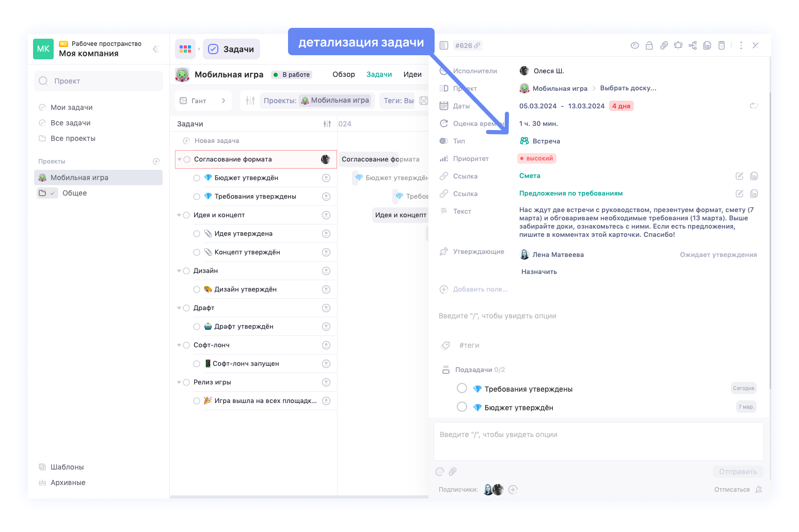
Task: Check off subtask Бюджет утверждён in detail panel
Action: point(462,407)
